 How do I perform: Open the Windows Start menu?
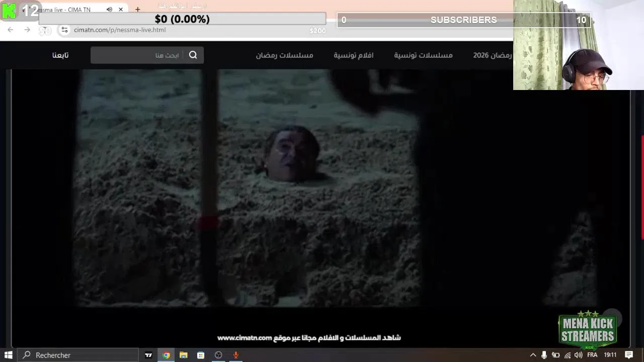coord(9,355)
